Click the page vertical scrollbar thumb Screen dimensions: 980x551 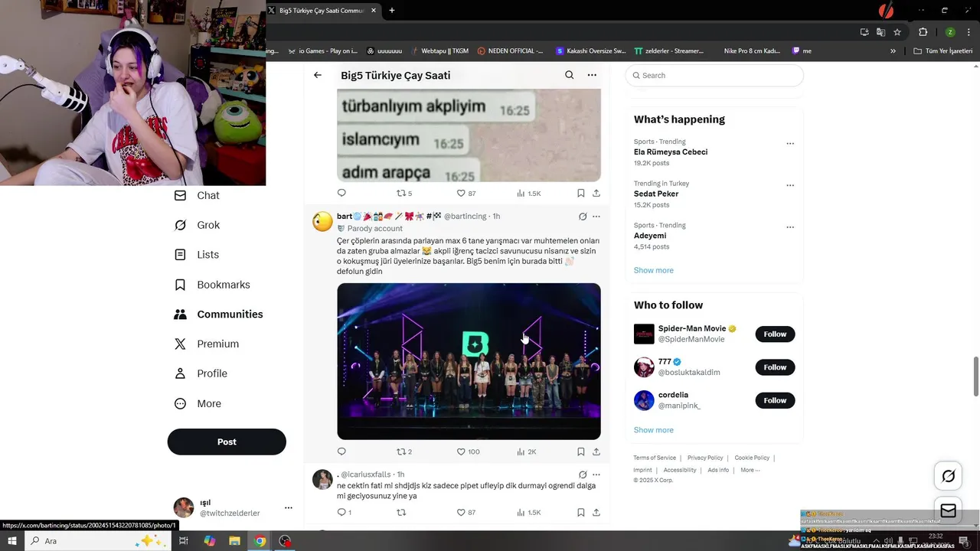point(975,376)
